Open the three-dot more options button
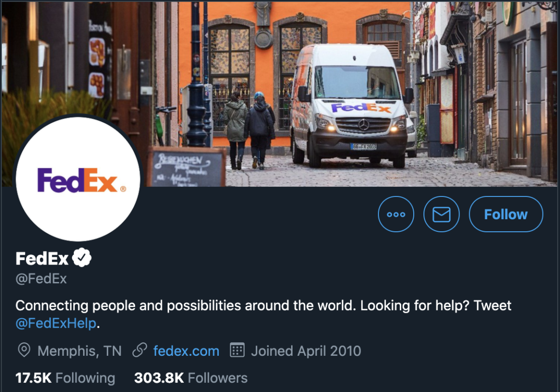 coord(396,214)
